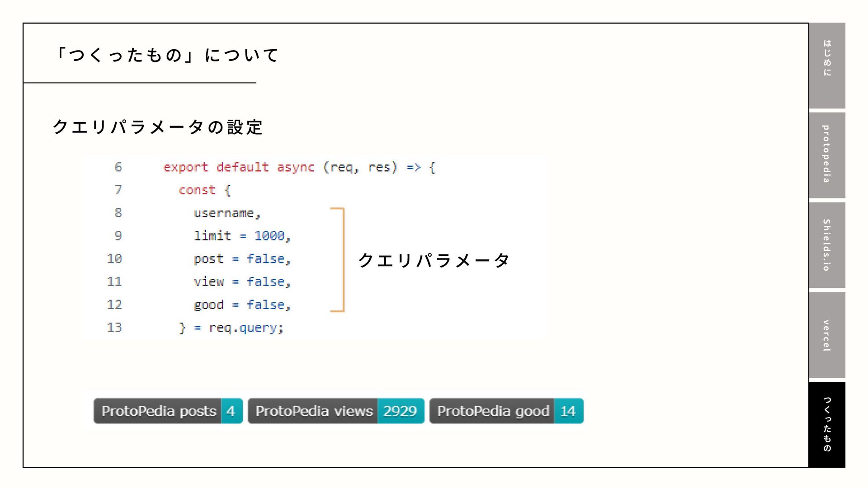Click the 'limit = 1000,' code line

click(242, 236)
